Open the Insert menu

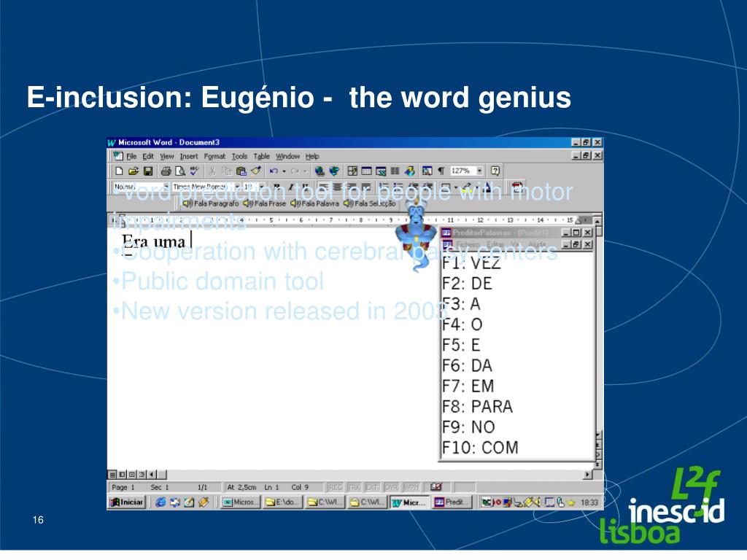click(189, 156)
